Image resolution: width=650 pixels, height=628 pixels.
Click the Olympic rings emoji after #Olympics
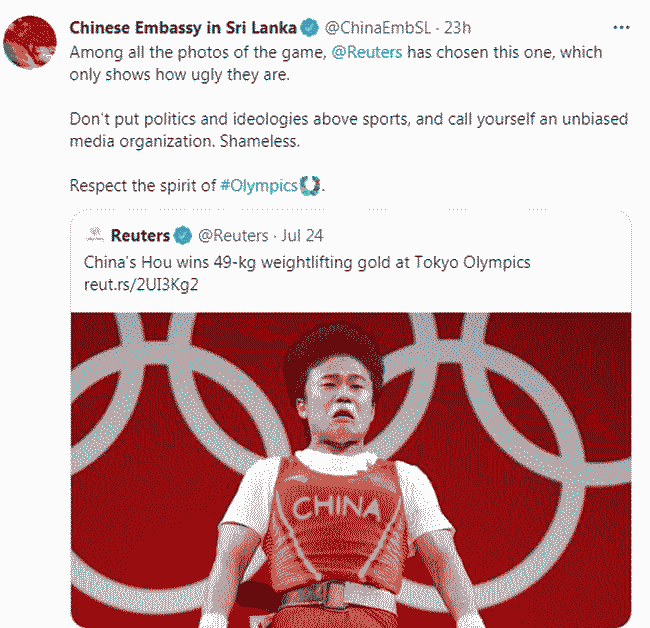click(311, 185)
